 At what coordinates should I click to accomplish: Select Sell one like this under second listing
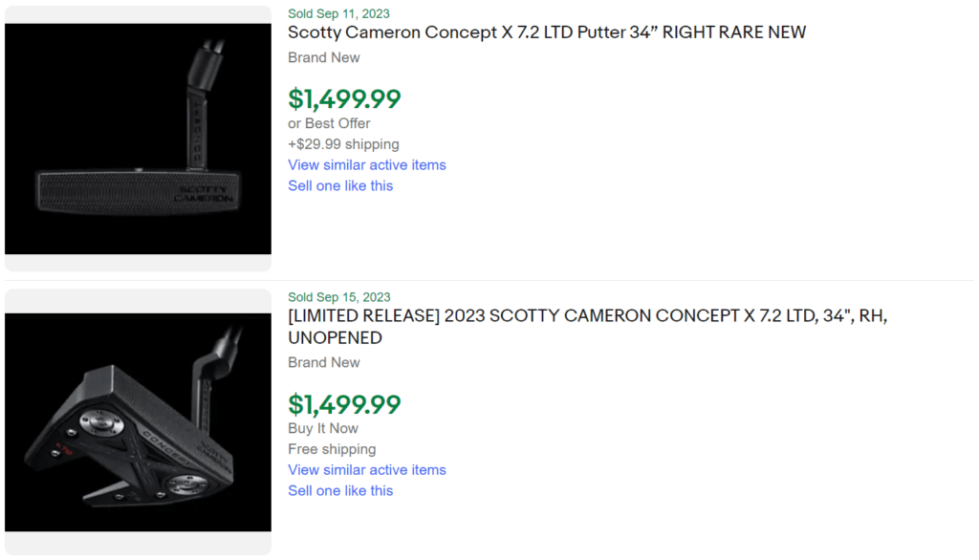339,490
